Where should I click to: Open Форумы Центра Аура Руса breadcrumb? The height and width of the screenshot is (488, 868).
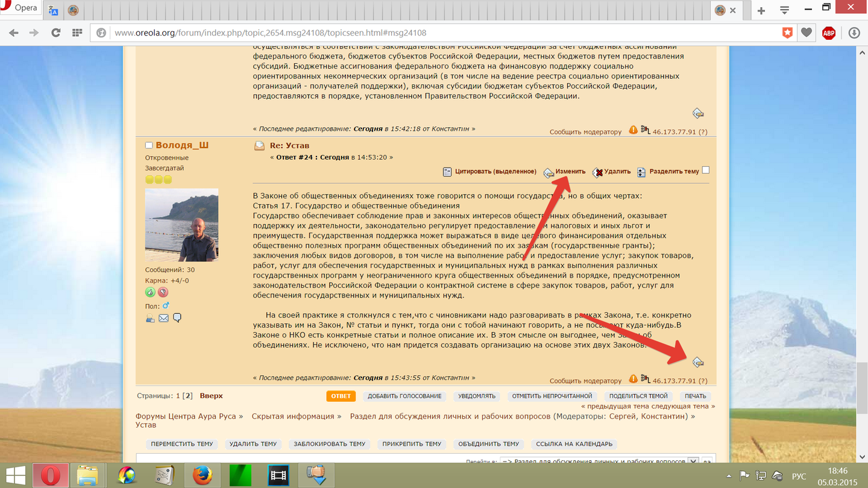click(186, 416)
